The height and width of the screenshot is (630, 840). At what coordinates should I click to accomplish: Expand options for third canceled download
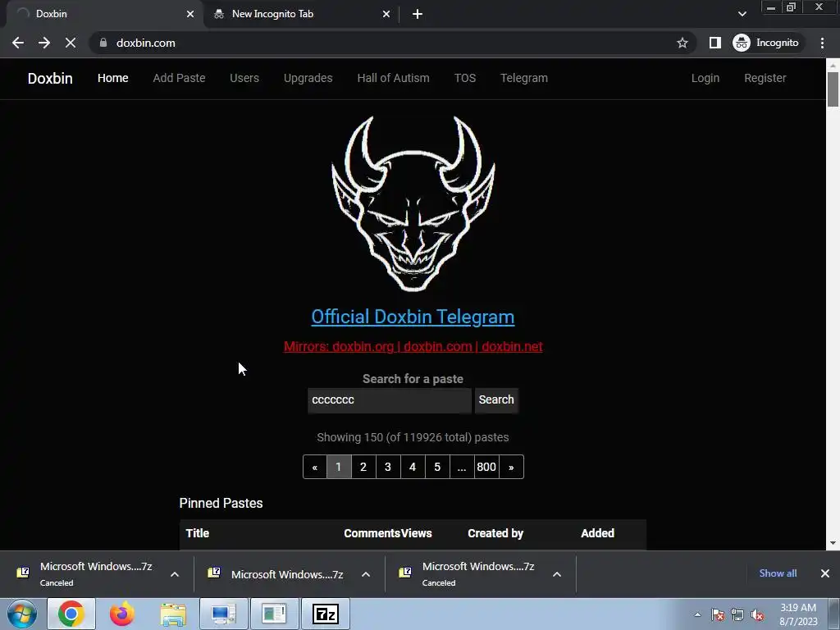(557, 574)
